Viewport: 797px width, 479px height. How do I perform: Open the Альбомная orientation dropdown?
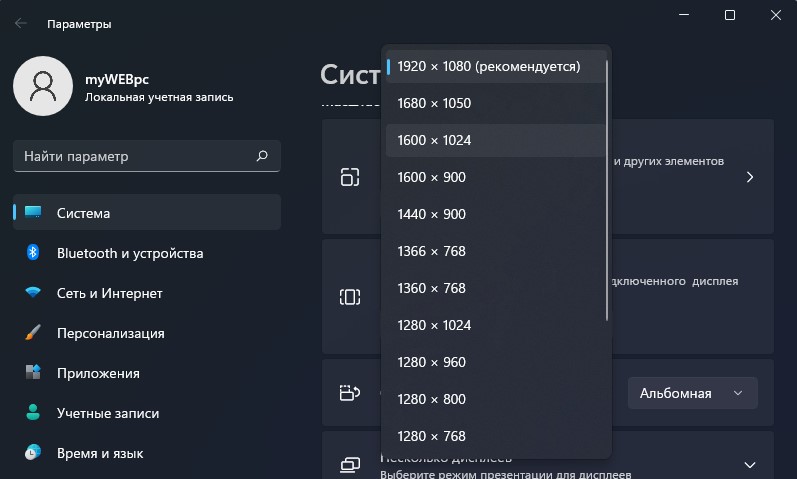click(692, 393)
